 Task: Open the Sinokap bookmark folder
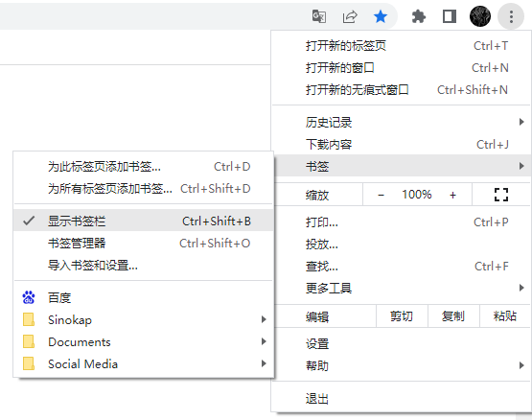(144, 319)
